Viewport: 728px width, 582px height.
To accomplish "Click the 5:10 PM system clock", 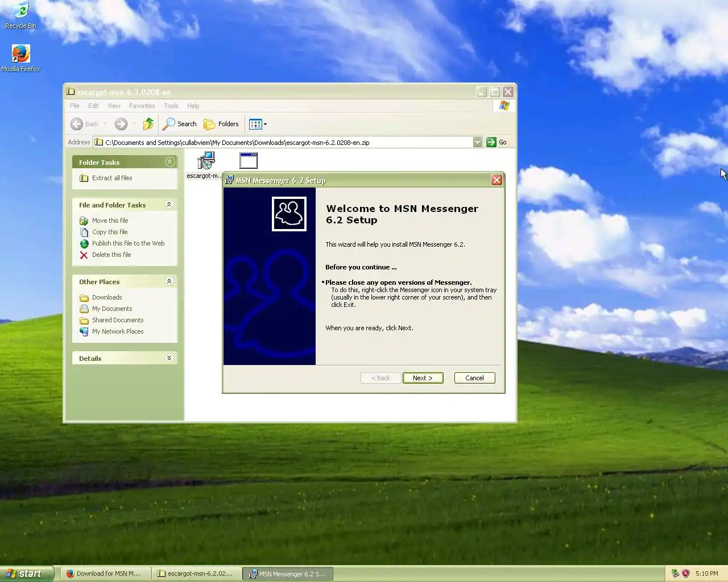I will point(706,573).
